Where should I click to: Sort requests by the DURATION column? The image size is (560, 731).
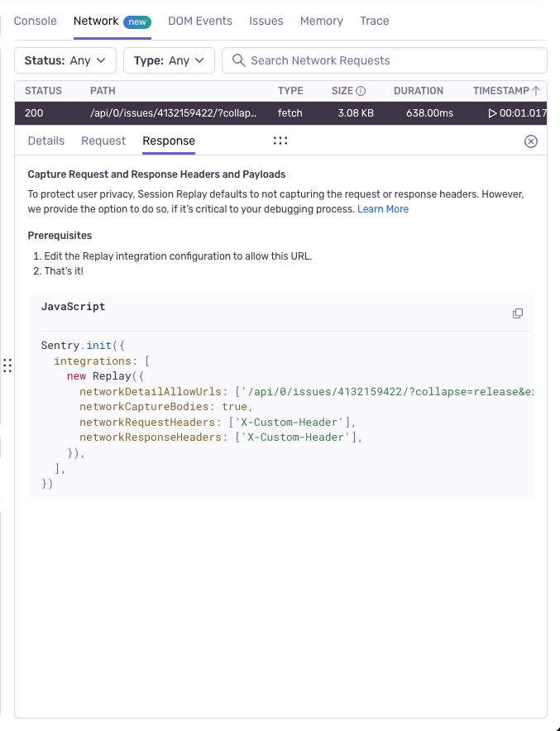pyautogui.click(x=419, y=91)
